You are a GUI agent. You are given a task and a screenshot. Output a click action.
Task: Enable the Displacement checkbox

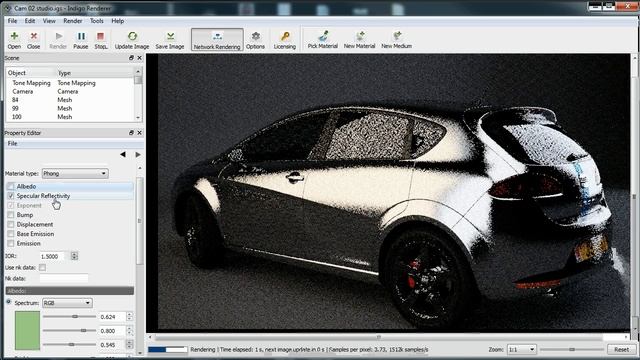[11, 224]
